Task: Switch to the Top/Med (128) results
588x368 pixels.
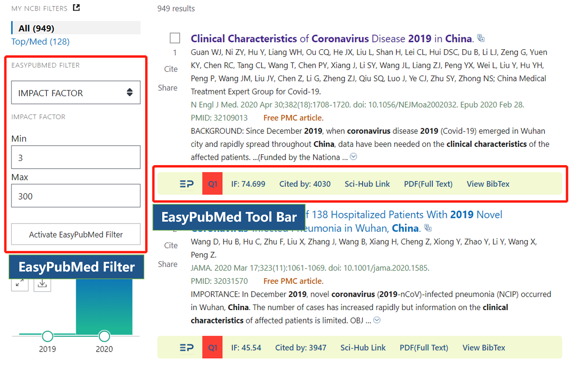Action: pos(40,41)
